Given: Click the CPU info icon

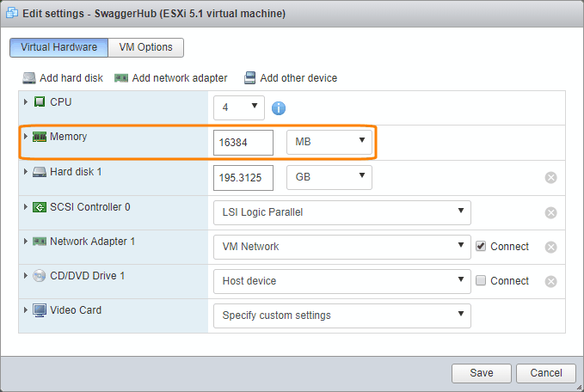Looking at the screenshot, I should coord(279,108).
